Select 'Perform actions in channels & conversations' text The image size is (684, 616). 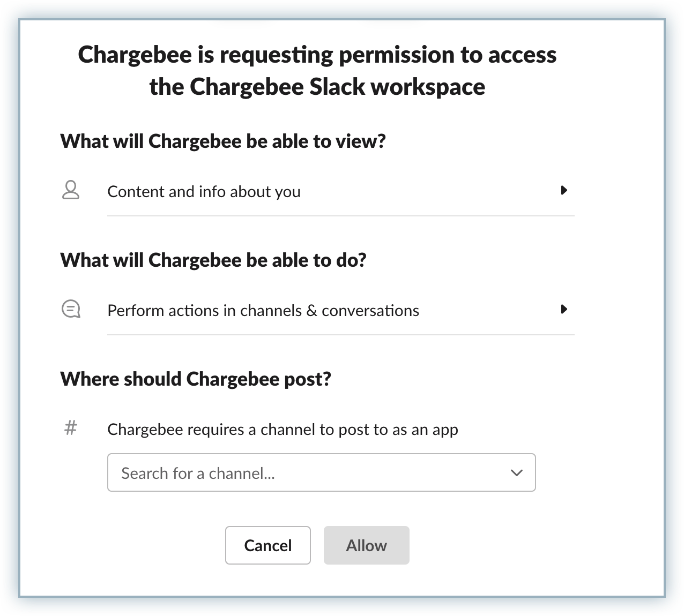[263, 311]
